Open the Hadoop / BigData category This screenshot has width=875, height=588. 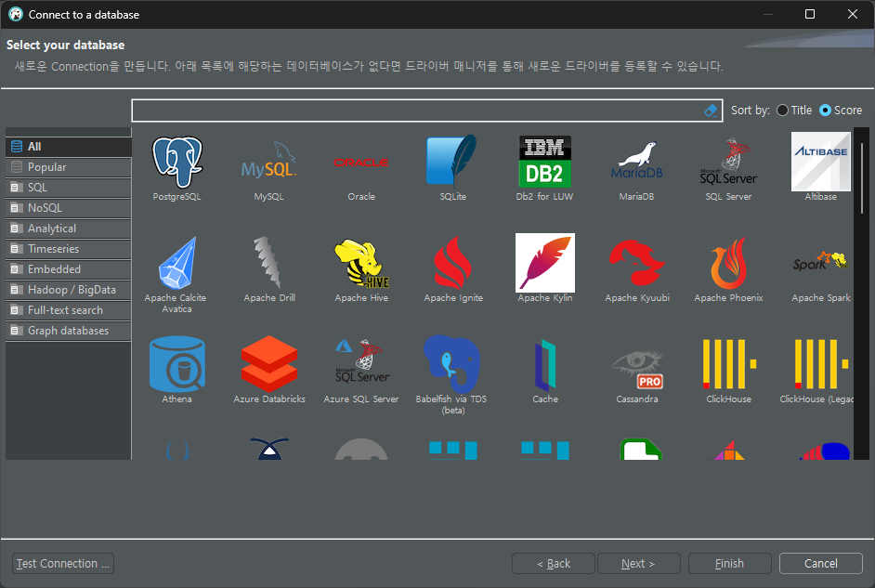coord(69,290)
